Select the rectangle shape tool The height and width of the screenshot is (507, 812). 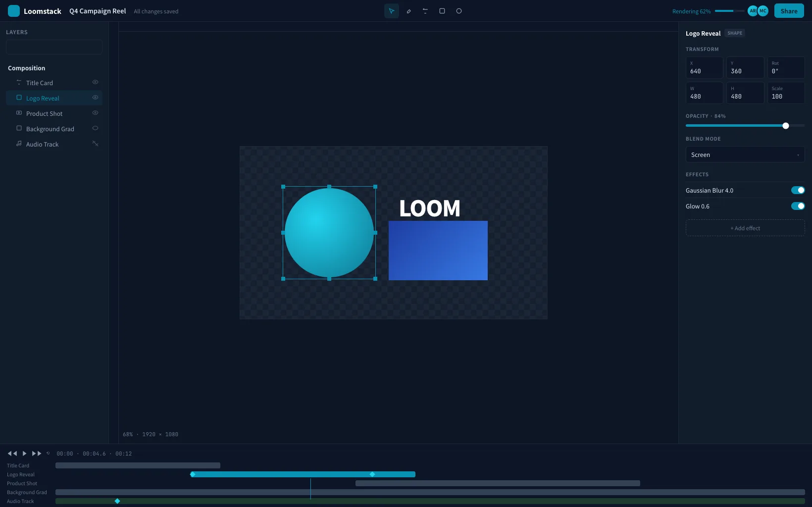coord(442,11)
